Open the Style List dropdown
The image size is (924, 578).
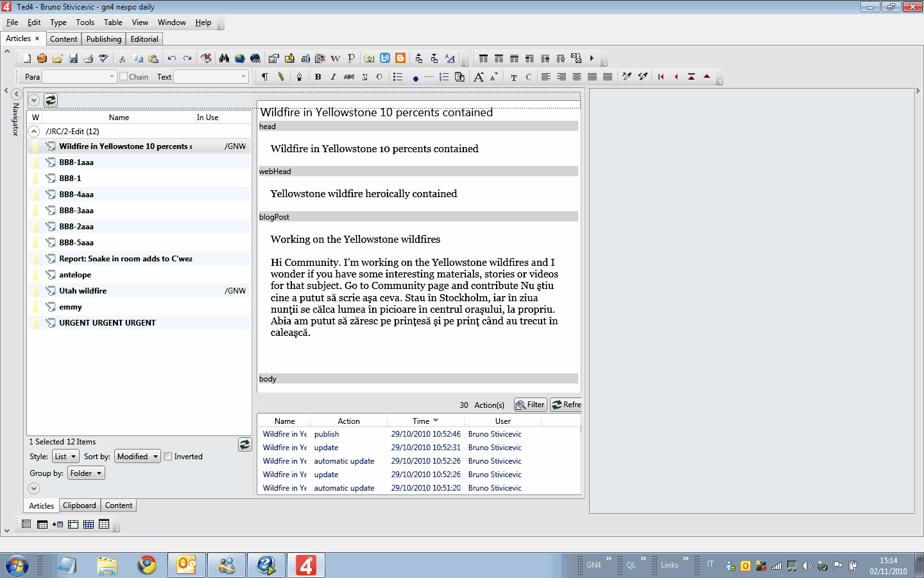[x=65, y=457]
